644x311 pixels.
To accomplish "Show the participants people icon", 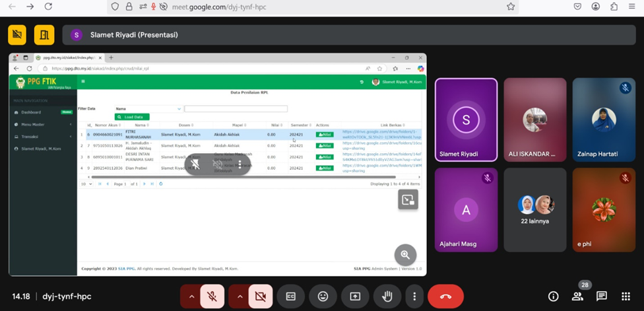I will [x=577, y=296].
